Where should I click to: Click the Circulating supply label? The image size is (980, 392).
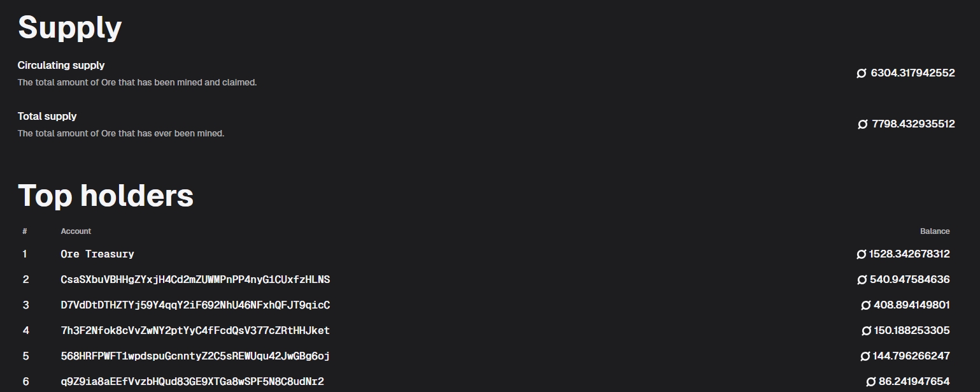(x=61, y=65)
